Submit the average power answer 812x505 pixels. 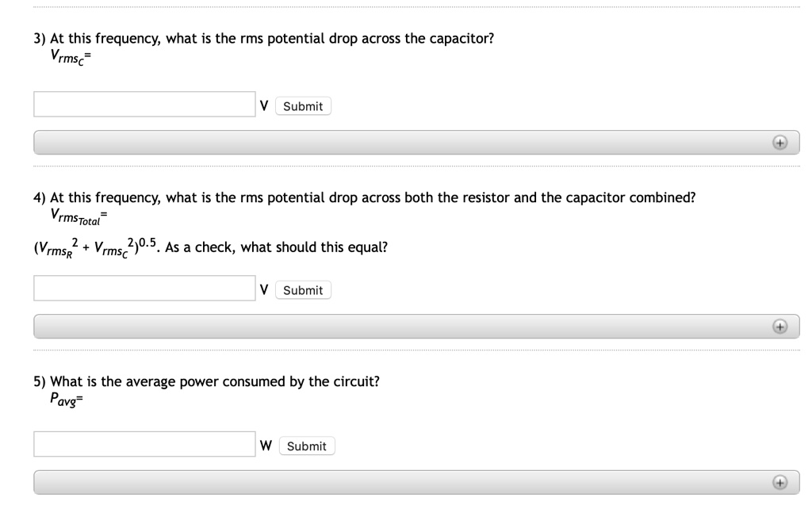[306, 445]
